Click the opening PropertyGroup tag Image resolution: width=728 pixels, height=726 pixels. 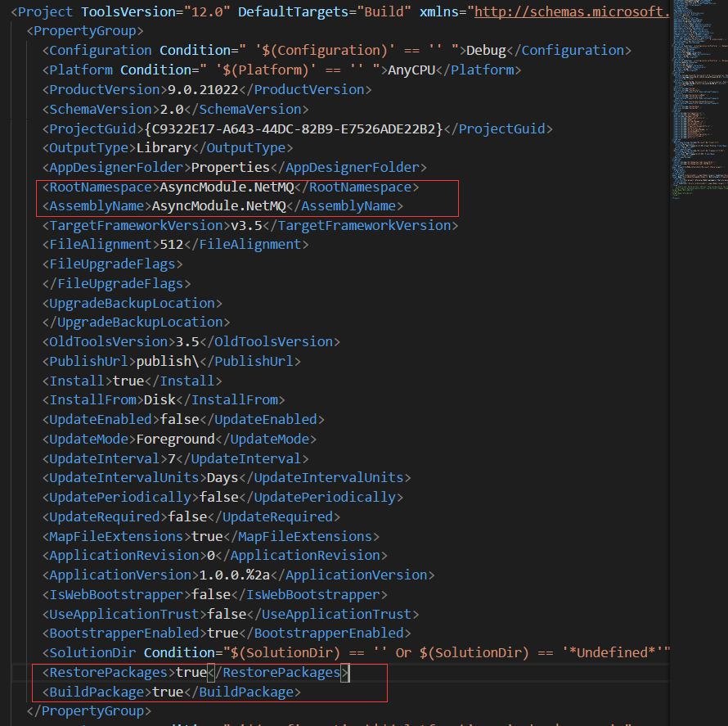click(x=85, y=31)
